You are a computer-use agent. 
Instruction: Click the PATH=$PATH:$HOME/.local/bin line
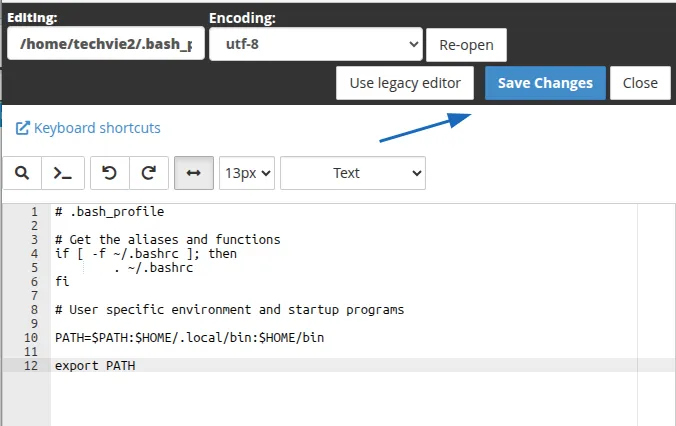[x=189, y=338]
